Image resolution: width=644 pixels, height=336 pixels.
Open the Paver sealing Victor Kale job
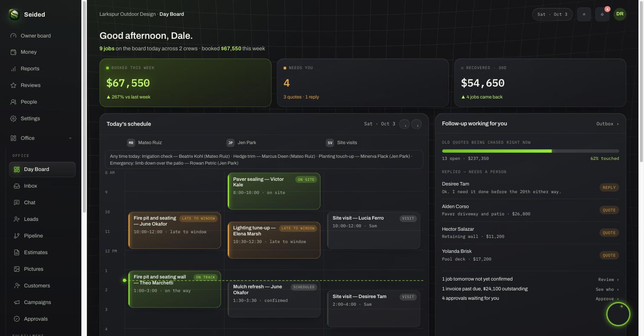pos(274,191)
